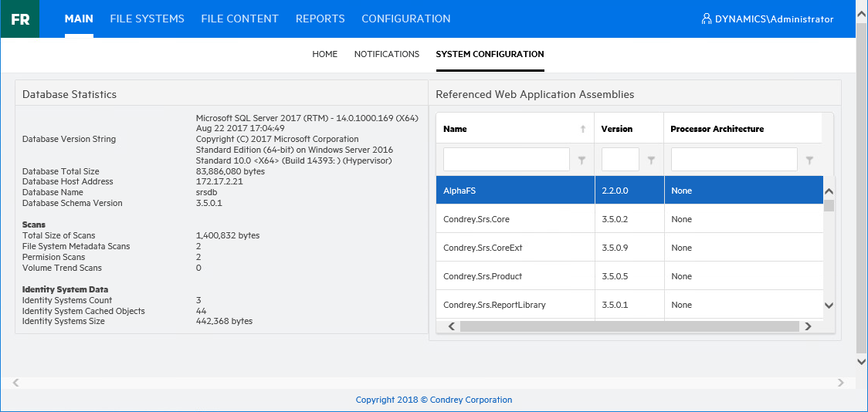868x412 pixels.
Task: Click the user icon beside DYNAMICS\Administrator
Action: 706,19
